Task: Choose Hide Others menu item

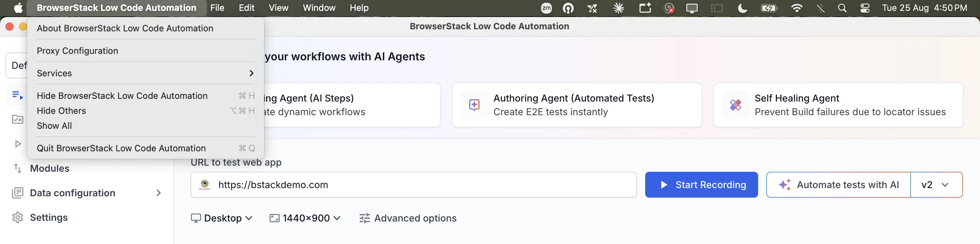Action: [x=146, y=110]
